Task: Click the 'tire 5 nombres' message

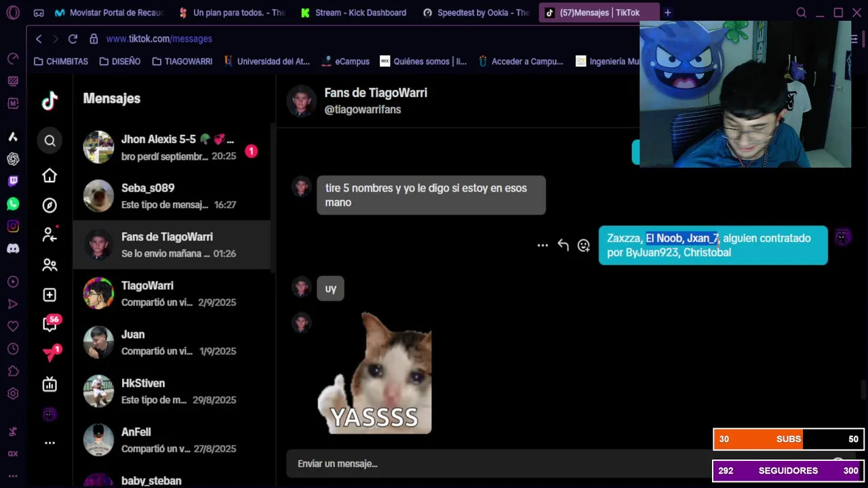Action: coord(431,195)
